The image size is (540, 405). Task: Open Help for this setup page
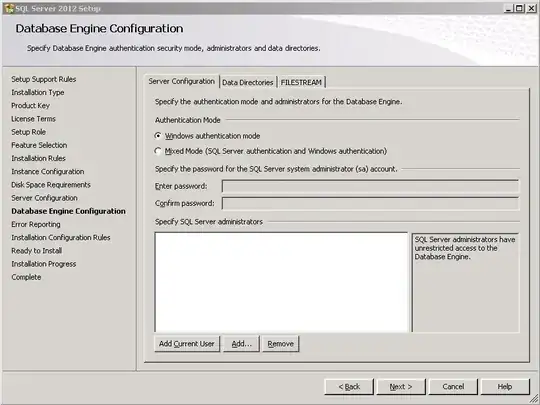tap(505, 387)
